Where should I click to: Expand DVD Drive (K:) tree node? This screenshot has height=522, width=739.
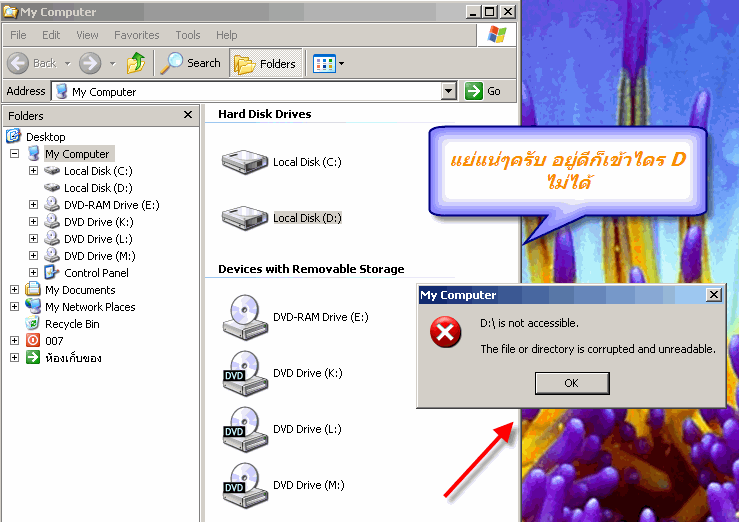pyautogui.click(x=33, y=221)
